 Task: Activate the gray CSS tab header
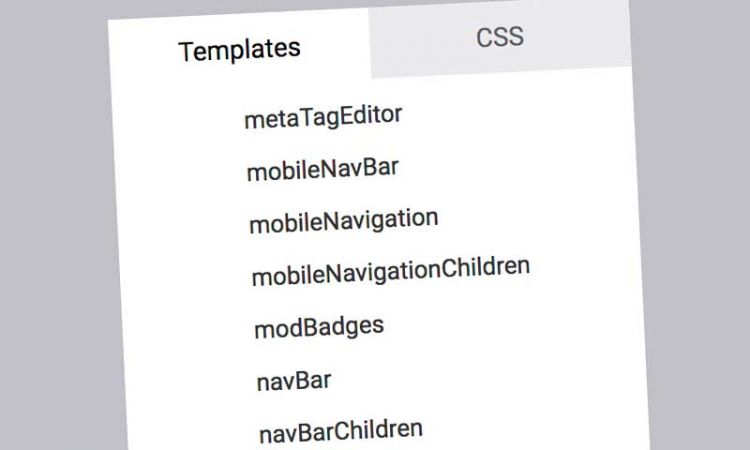pos(500,38)
